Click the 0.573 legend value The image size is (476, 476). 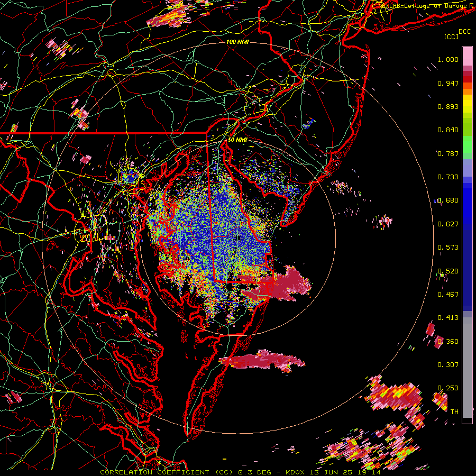click(448, 248)
